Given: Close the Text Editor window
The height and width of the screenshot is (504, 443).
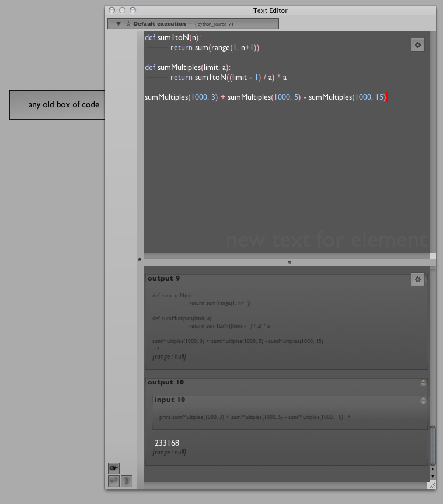Looking at the screenshot, I should [x=111, y=10].
